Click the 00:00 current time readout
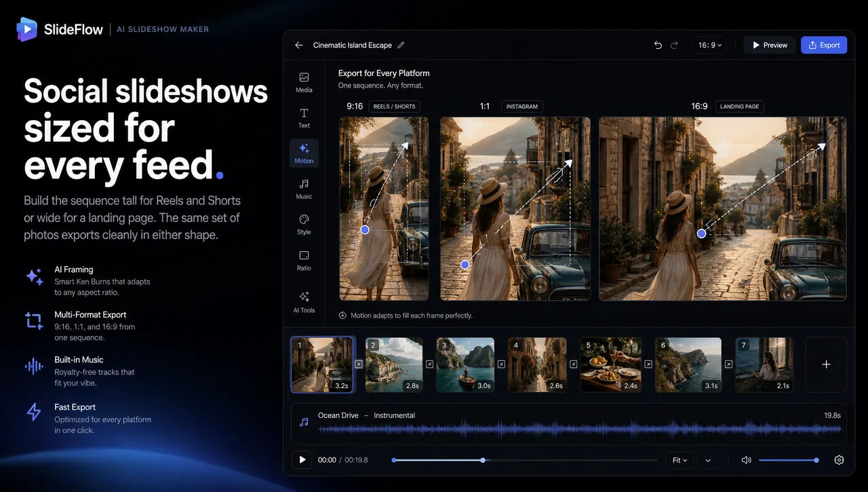868x492 pixels. coord(327,460)
